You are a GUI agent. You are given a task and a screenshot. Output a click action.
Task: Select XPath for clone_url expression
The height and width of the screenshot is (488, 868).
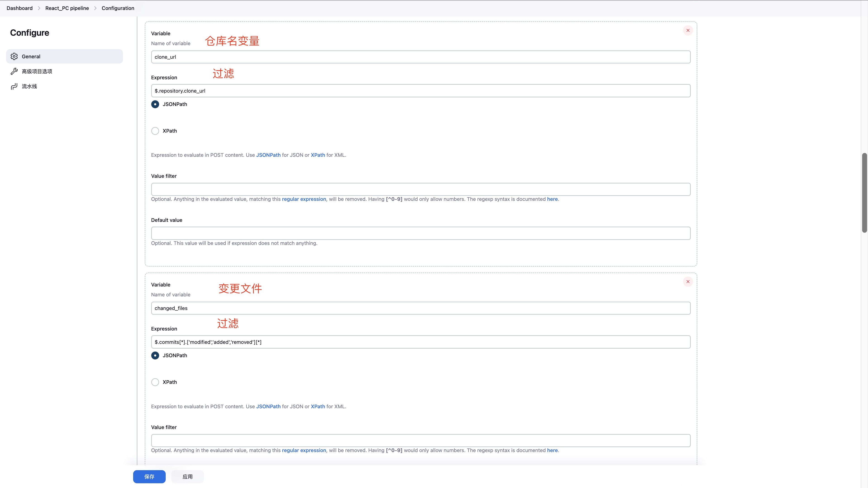155,131
